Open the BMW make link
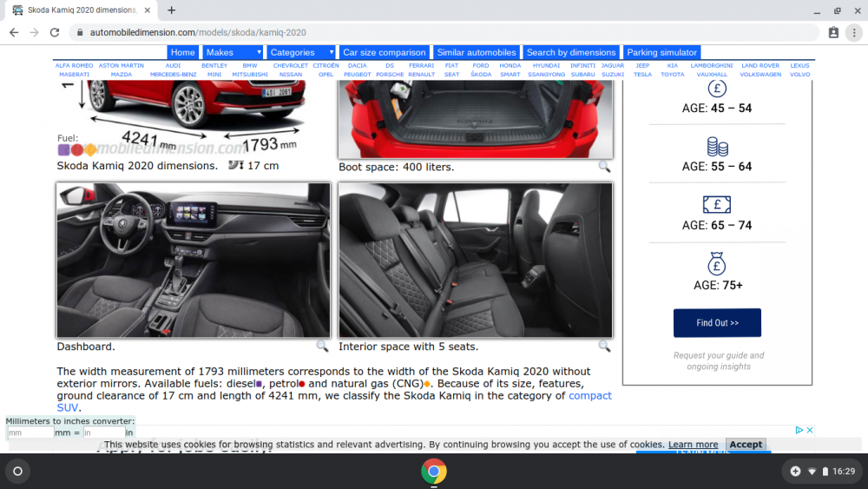868x489 pixels. pyautogui.click(x=250, y=65)
